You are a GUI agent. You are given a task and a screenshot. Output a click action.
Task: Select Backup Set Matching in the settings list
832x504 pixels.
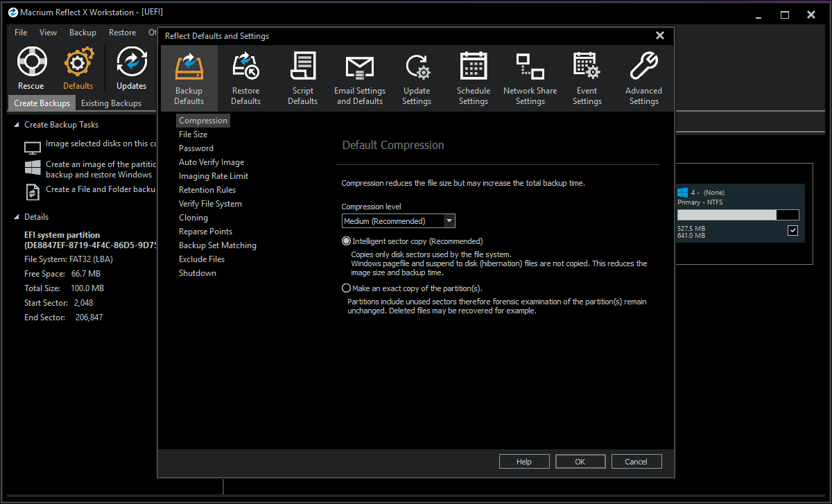(218, 245)
